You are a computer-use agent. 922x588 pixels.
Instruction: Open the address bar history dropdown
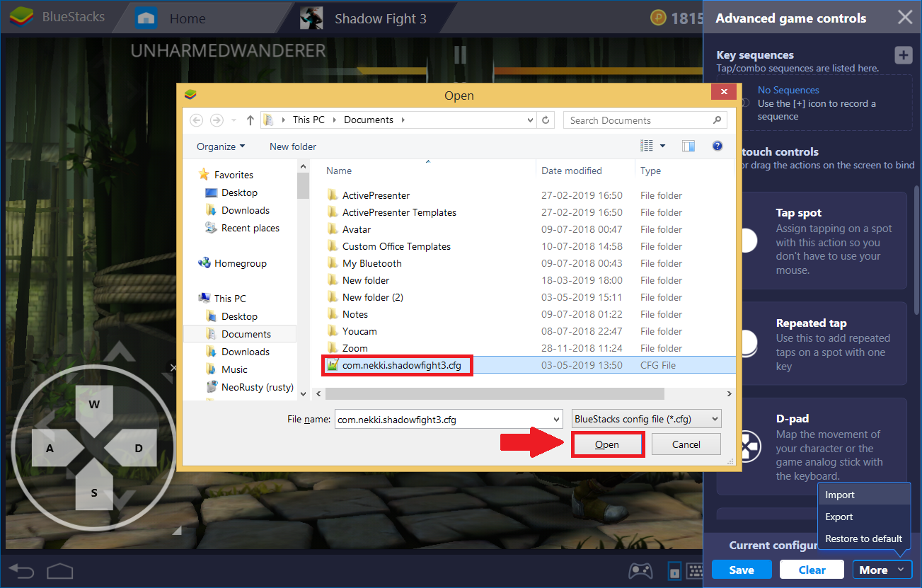[531, 120]
